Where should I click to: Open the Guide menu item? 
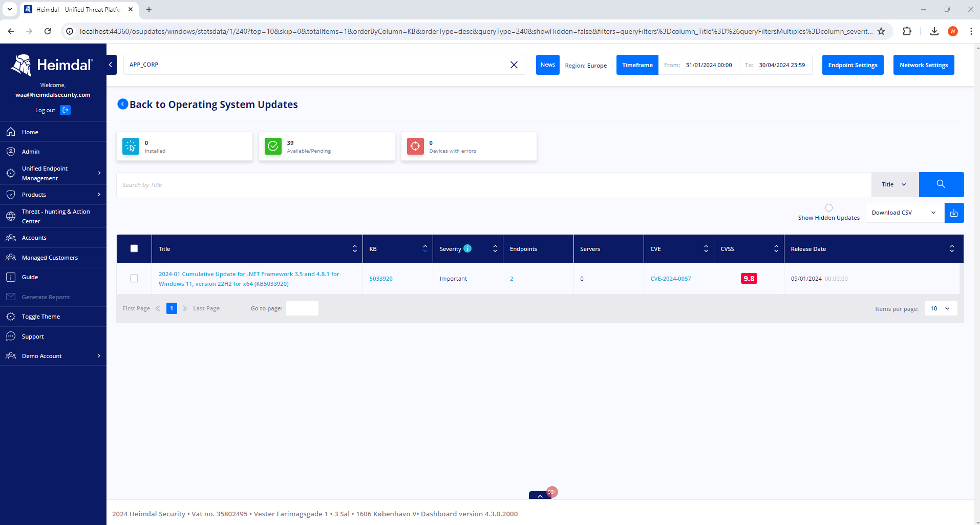(53, 277)
